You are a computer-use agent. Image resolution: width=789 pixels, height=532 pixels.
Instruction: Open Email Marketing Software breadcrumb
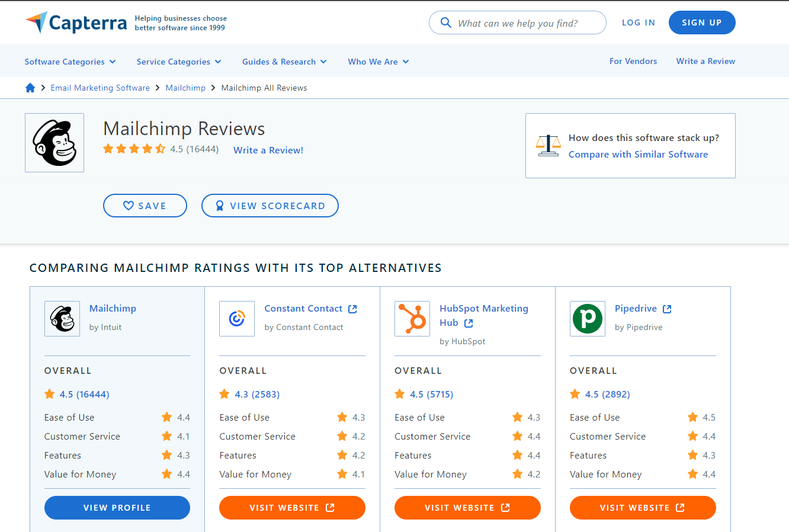click(100, 88)
